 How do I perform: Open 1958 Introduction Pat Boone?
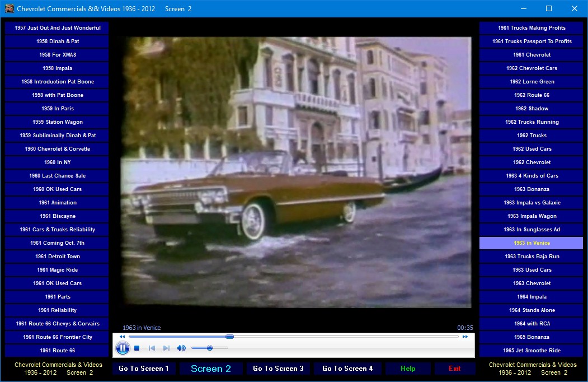point(58,82)
